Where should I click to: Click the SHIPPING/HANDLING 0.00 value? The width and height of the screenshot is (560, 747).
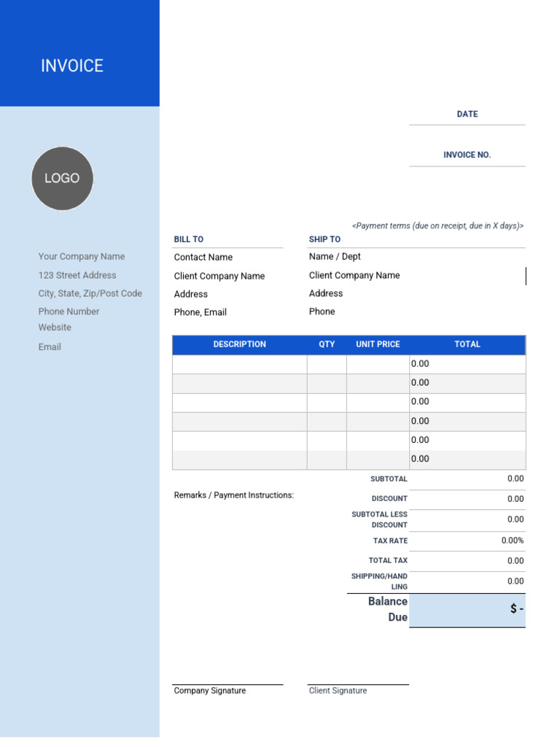coord(516,581)
